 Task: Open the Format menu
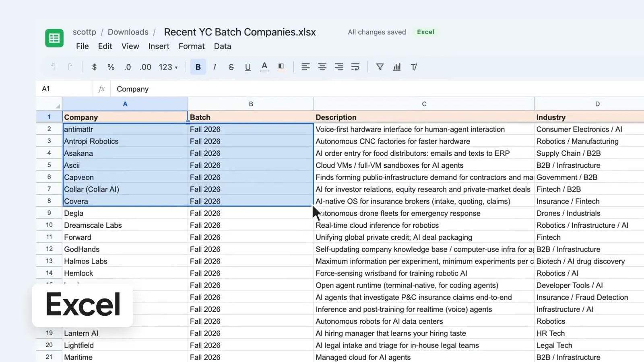click(x=192, y=46)
